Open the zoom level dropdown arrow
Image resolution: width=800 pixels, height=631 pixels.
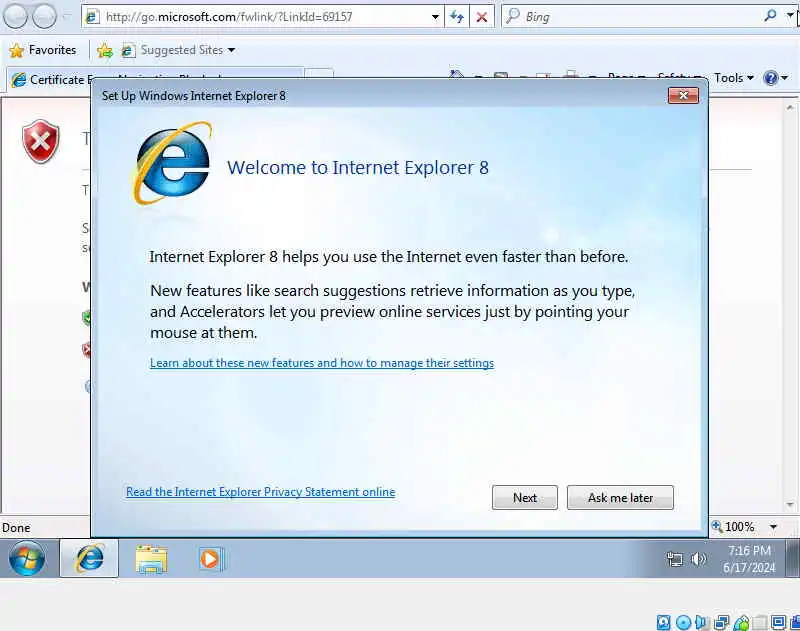click(x=773, y=526)
